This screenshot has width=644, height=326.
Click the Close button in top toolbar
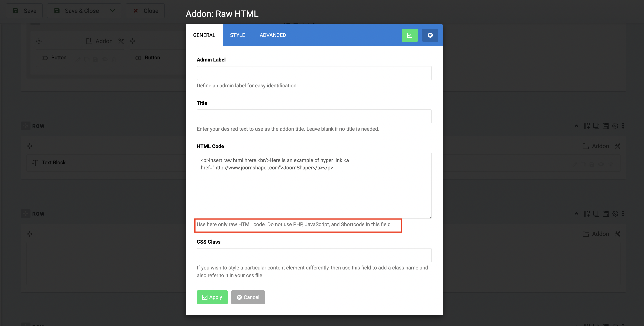pos(145,11)
